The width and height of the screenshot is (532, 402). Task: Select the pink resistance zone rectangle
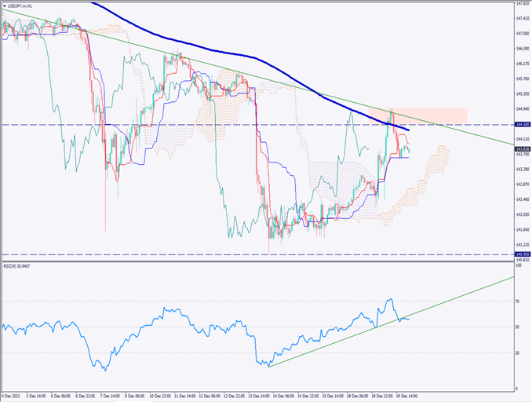pyautogui.click(x=428, y=115)
